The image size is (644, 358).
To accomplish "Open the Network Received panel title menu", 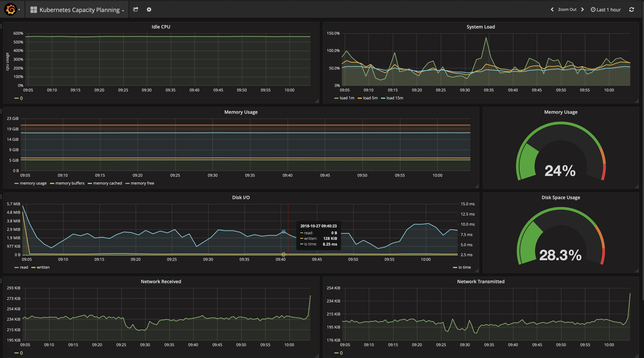I will coord(161,282).
